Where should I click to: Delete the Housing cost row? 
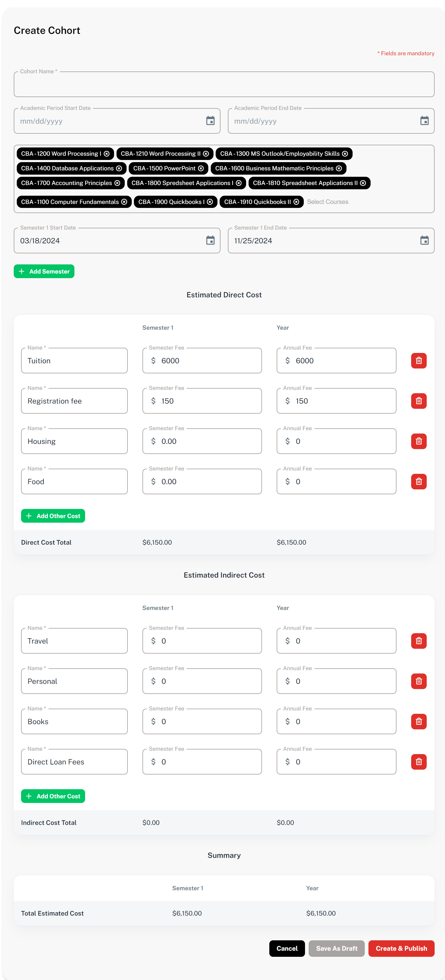click(x=418, y=441)
